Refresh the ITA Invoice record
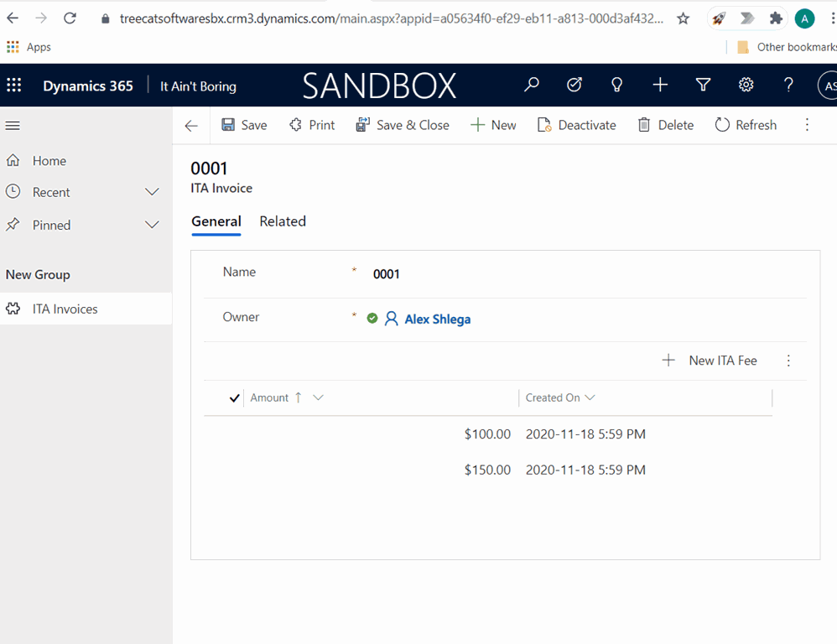The height and width of the screenshot is (644, 837). 746,124
